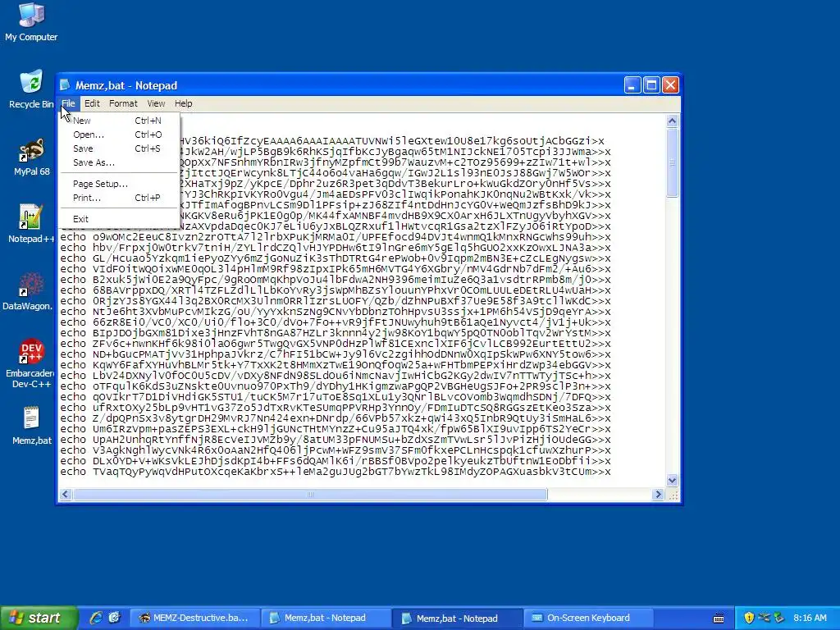Open the View menu

(x=156, y=103)
